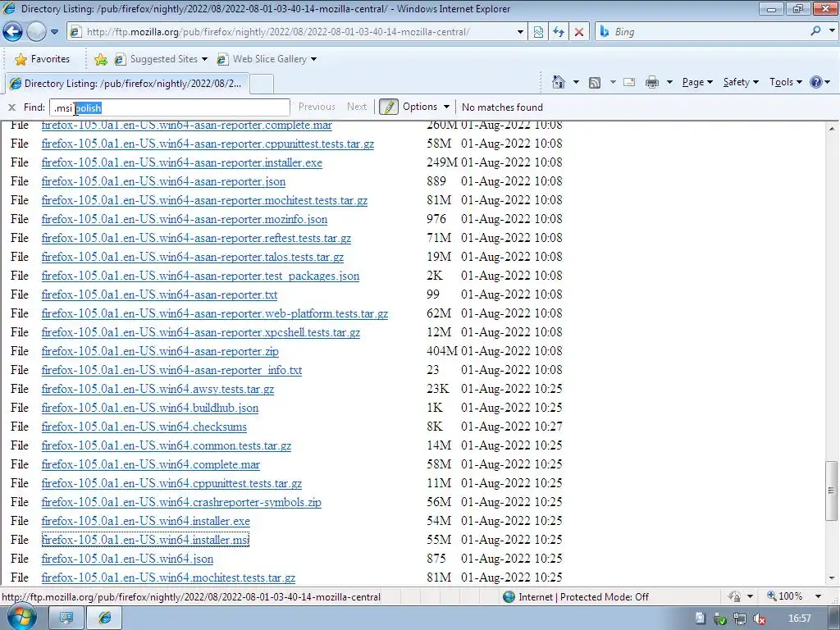The height and width of the screenshot is (630, 840).
Task: Expand the Feeds dropdown arrow
Action: (x=613, y=82)
